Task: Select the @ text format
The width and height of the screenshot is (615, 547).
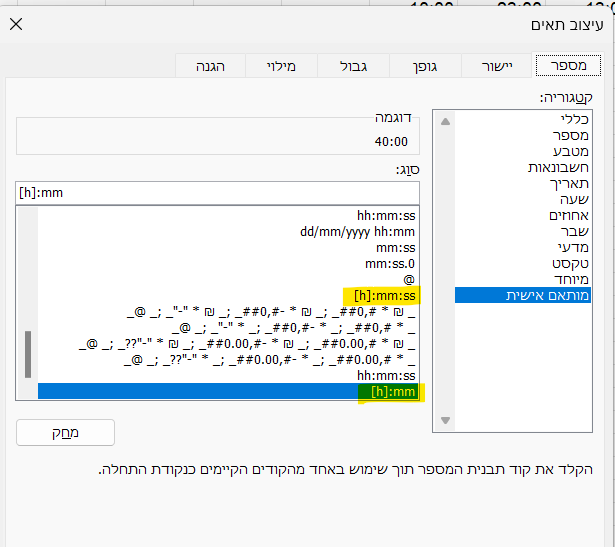Action: (228, 280)
